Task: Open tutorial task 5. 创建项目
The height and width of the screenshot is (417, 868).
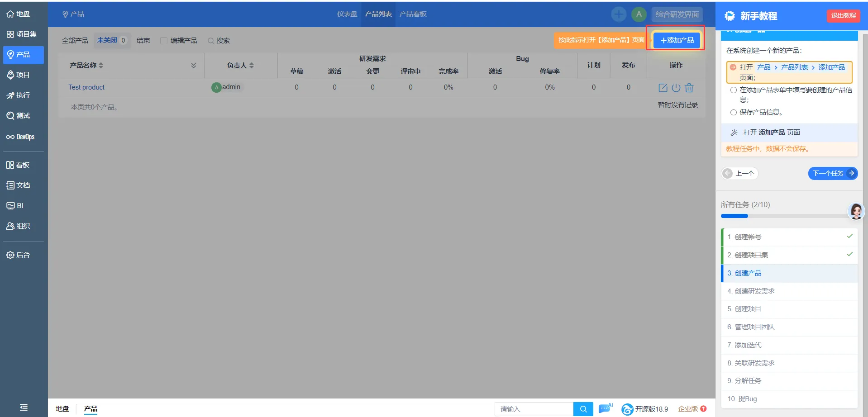Action: click(x=789, y=309)
